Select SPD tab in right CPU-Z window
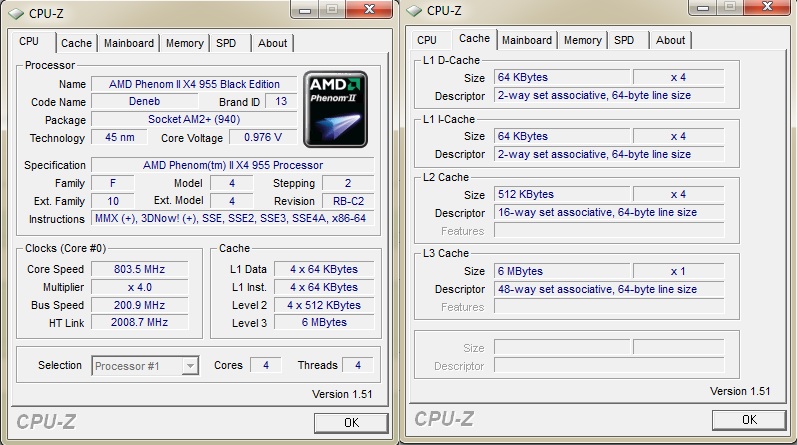 624,40
